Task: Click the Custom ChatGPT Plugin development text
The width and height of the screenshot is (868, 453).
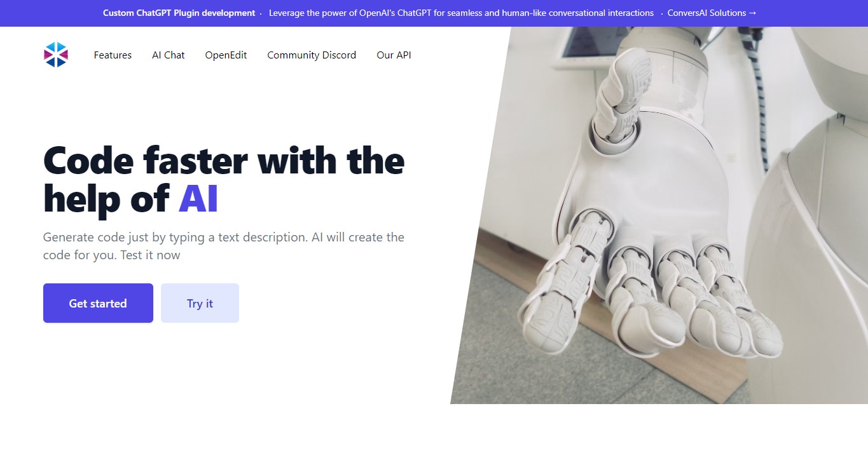Action: point(179,13)
